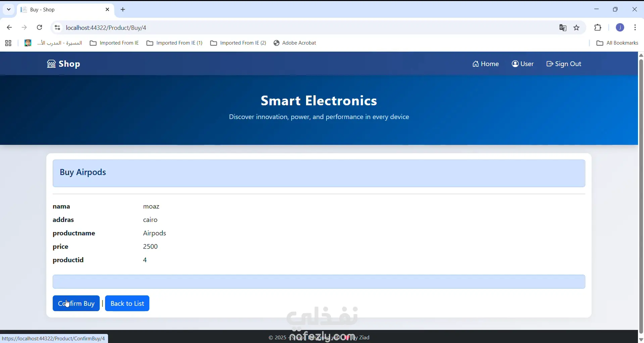Click the price label
Viewport: 644px width, 343px height.
[x=61, y=246]
